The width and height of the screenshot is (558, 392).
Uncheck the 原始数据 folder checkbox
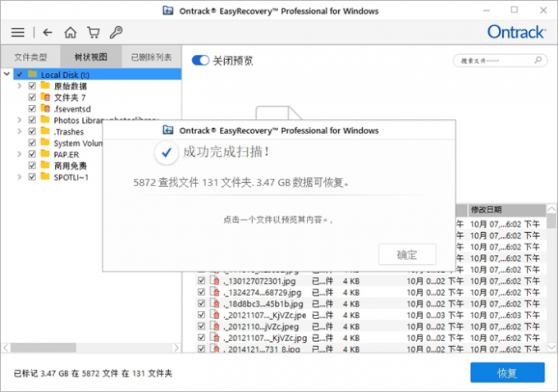coord(32,86)
